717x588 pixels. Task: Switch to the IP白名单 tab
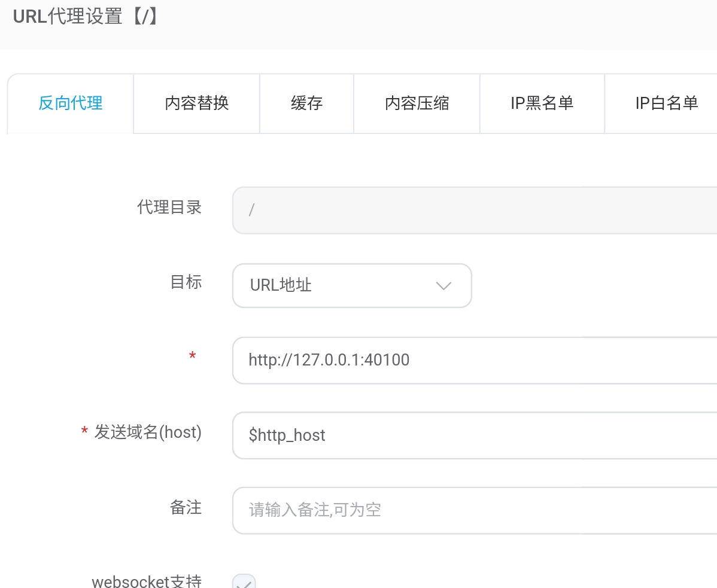coord(666,103)
